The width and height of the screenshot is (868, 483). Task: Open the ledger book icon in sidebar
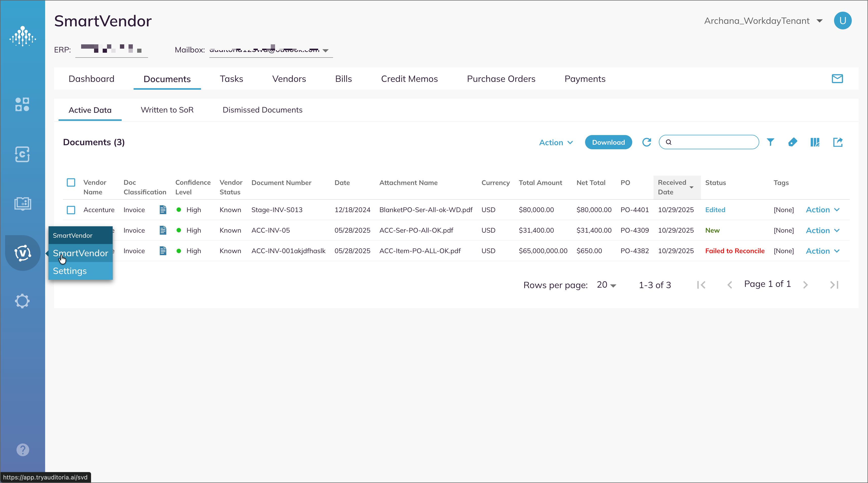(22, 203)
